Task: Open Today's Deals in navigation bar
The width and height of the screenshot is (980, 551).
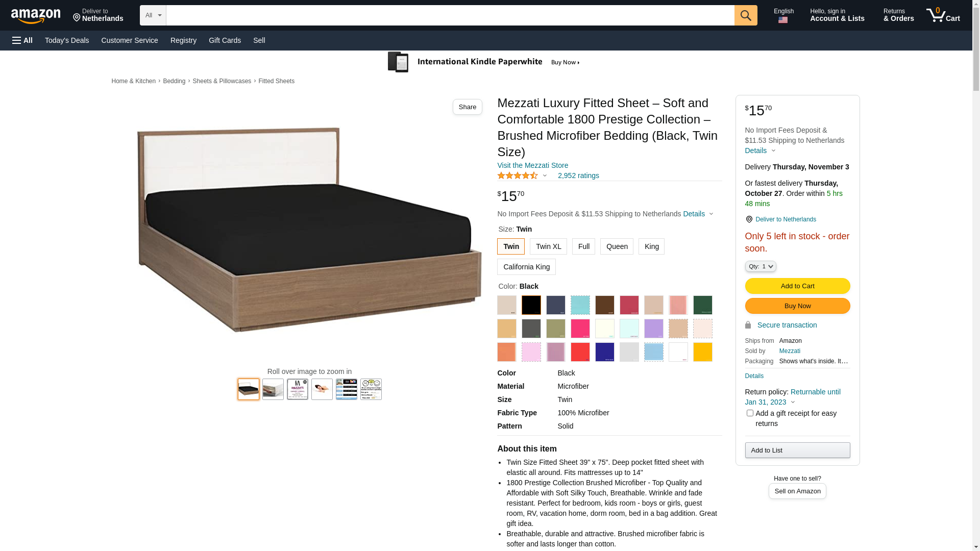Action: click(67, 40)
